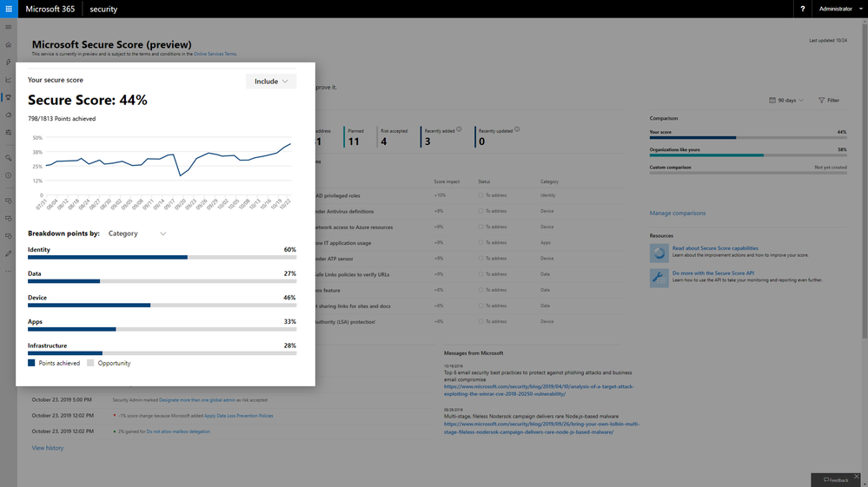Open Do more with the Secure Score API
This screenshot has width=868, height=487.
point(713,273)
